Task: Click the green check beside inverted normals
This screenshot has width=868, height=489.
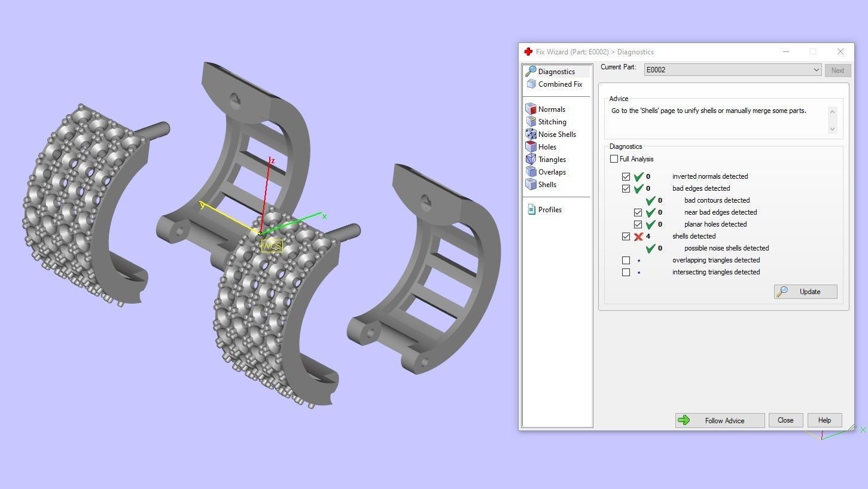Action: [638, 176]
